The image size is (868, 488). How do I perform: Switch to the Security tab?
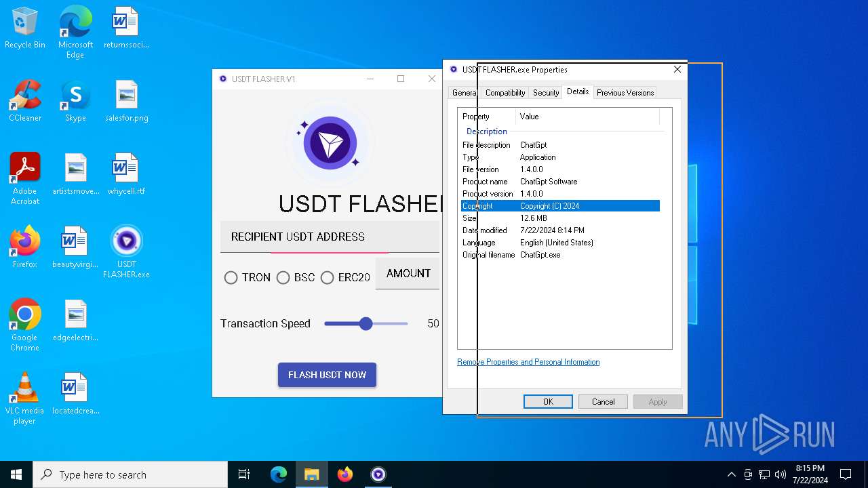pyautogui.click(x=546, y=93)
